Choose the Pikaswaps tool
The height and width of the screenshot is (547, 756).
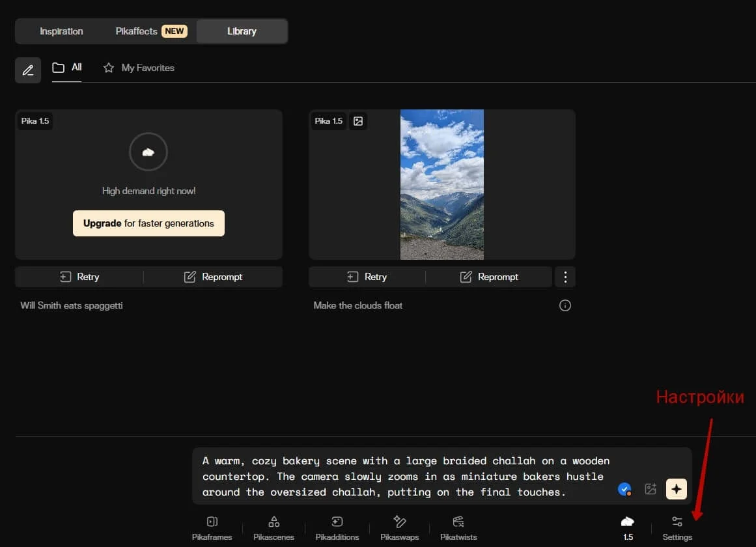pos(399,527)
